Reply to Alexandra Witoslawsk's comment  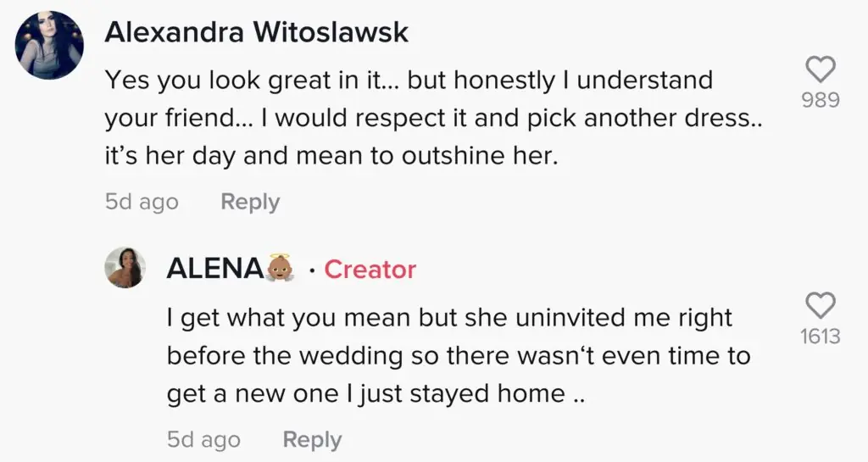pos(249,202)
